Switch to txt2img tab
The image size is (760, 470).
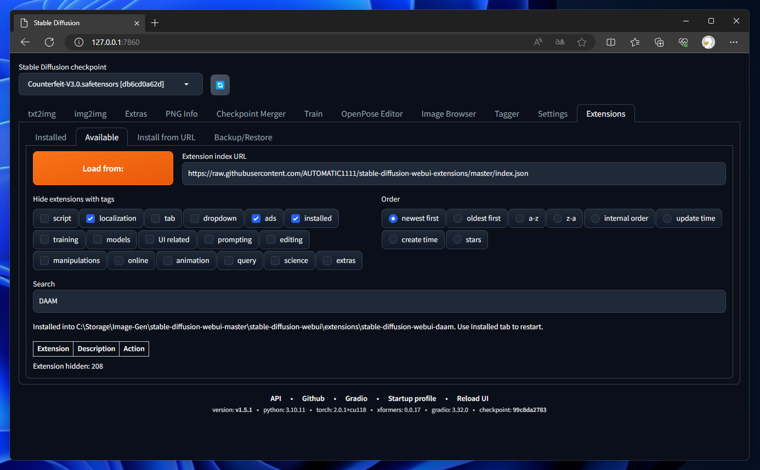tap(42, 114)
